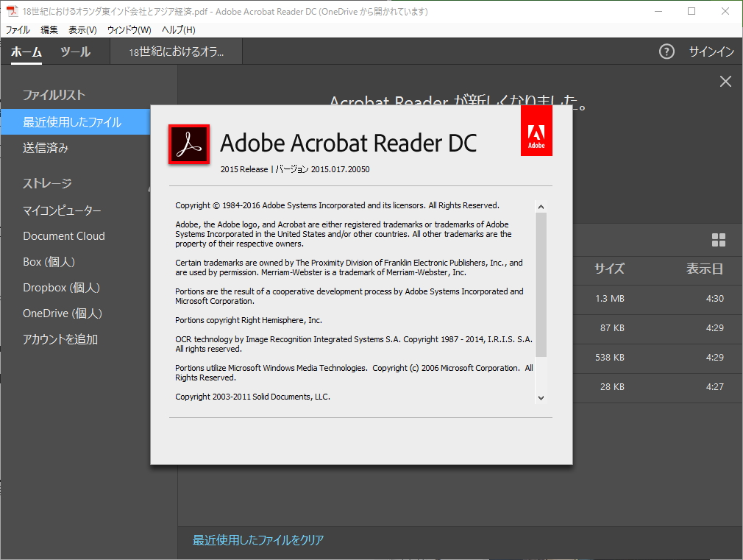Viewport: 743px width, 560px height.
Task: Open the 編集 menu
Action: click(x=49, y=29)
